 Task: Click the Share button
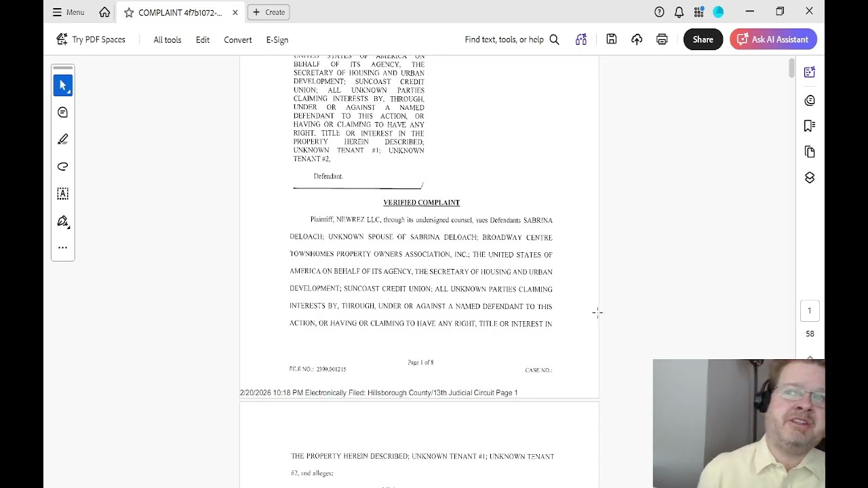click(703, 39)
